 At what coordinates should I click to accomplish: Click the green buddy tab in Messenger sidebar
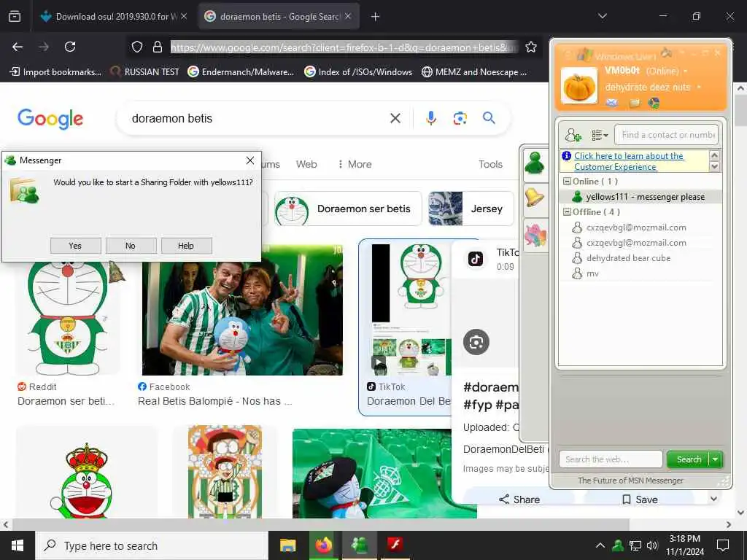tap(535, 164)
